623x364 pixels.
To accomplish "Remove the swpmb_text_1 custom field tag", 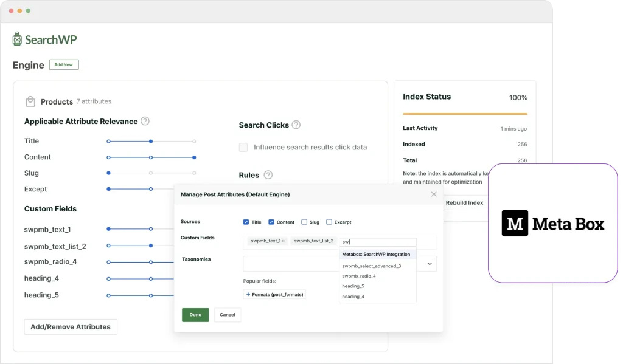I will [284, 241].
